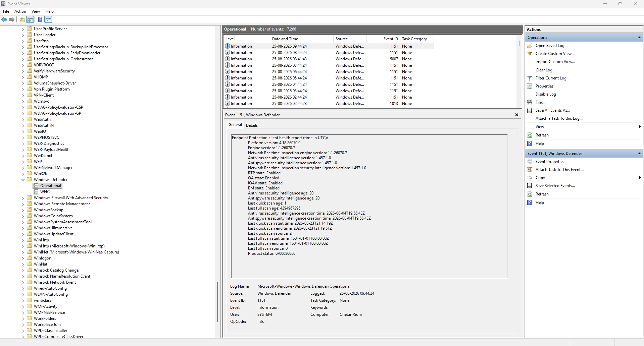Open the View menu in menu bar
This screenshot has width=644, height=346.
tap(36, 11)
